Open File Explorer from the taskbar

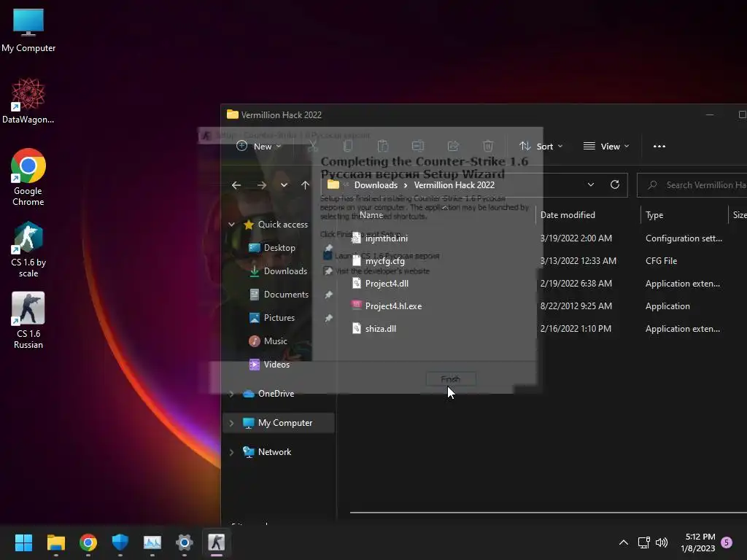55,542
